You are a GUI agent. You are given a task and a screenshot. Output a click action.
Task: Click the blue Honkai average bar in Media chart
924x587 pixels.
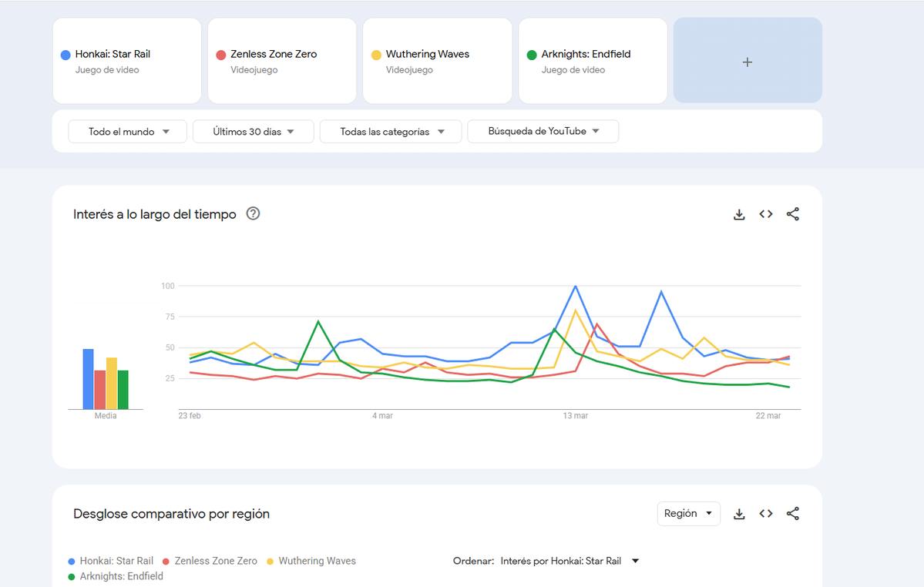pos(88,379)
